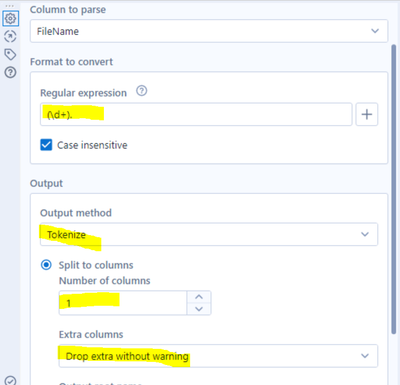The height and width of the screenshot is (385, 400).
Task: Open the Configuration gear tab
Action: coord(10,18)
